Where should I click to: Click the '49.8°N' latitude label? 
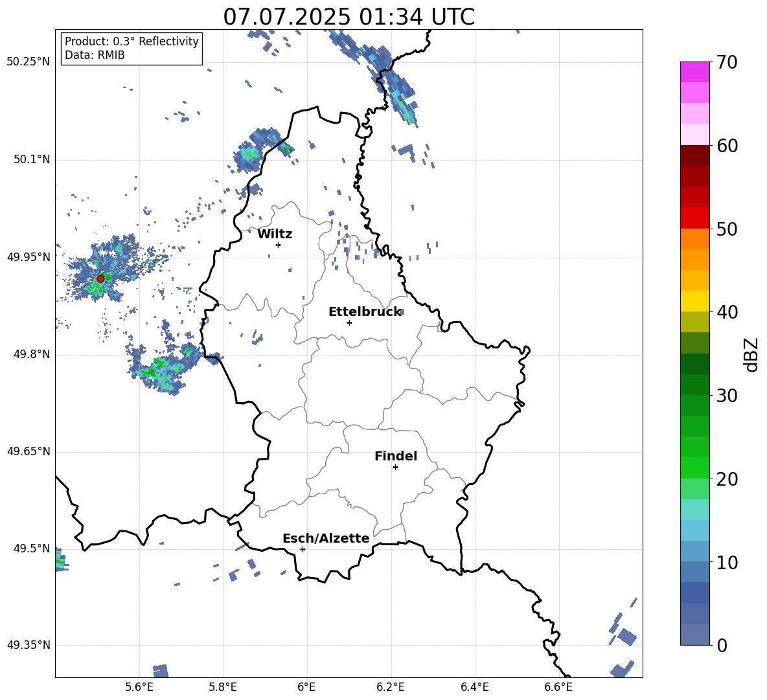coord(32,354)
